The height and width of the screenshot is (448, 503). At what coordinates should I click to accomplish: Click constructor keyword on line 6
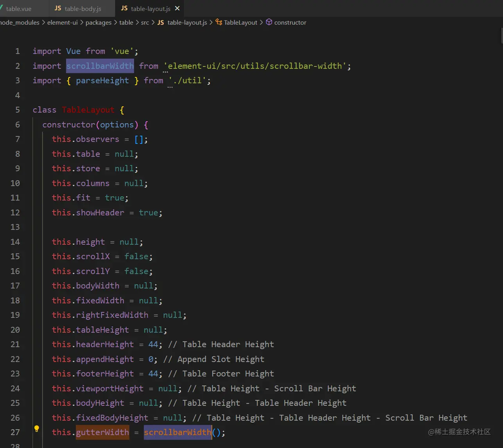tap(69, 125)
